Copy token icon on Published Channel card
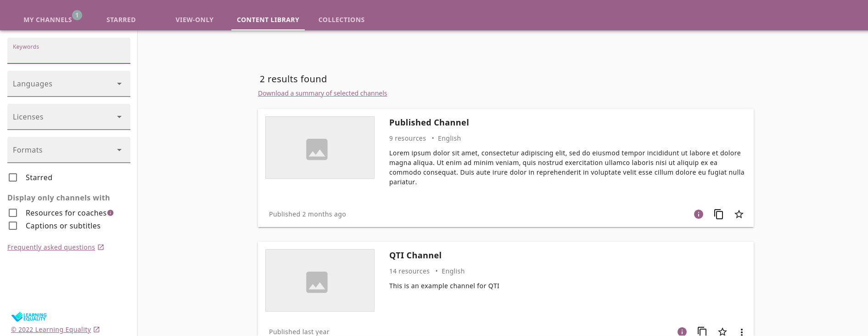868x336 pixels. [719, 214]
